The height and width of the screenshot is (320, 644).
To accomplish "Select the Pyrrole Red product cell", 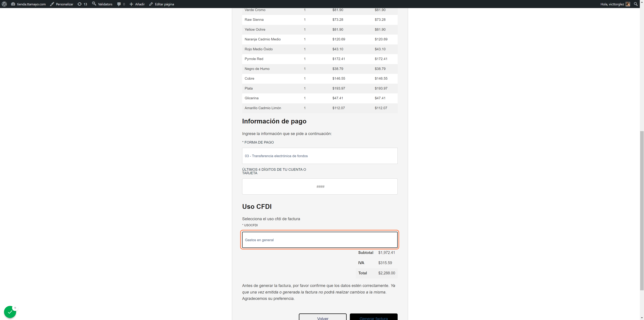I will point(254,59).
